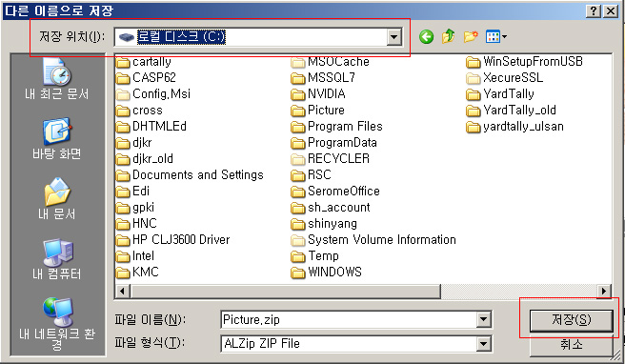Viewport: 625px width, 364px height.
Task: Select the shinyang folder
Action: 324,223
